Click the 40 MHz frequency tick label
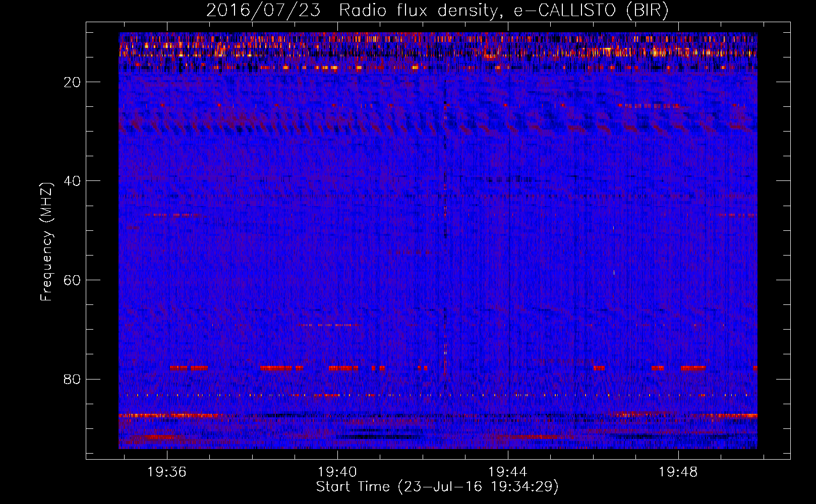This screenshot has height=504, width=816. 73,181
